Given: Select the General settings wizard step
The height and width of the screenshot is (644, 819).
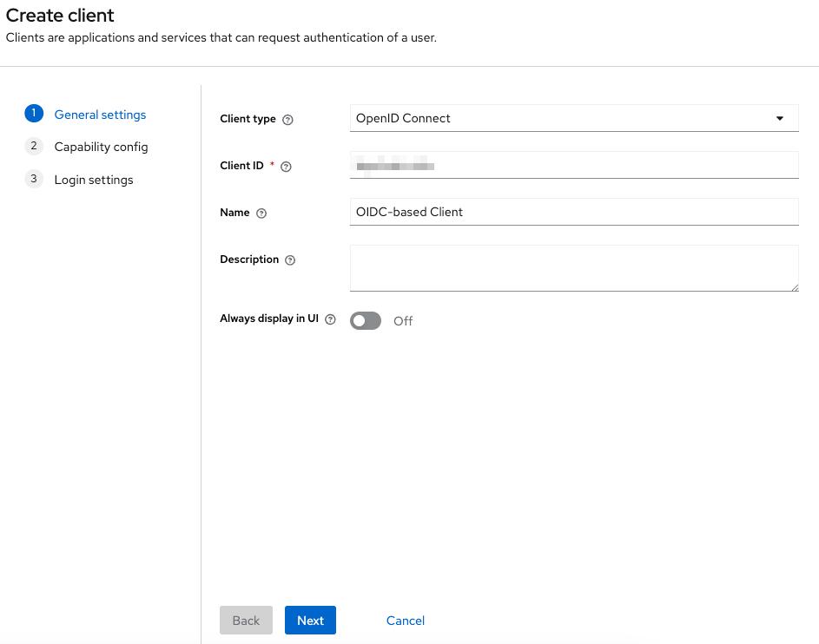Looking at the screenshot, I should coord(100,115).
